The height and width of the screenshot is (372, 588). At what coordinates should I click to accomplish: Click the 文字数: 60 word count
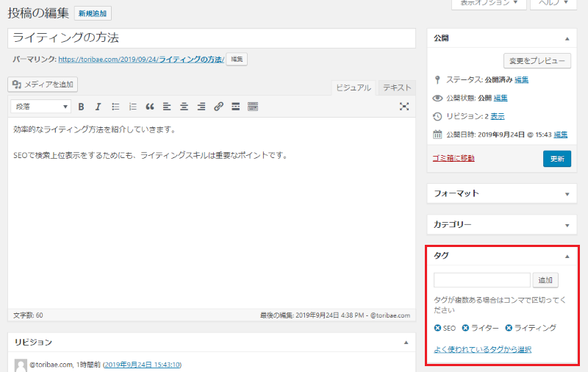[28, 315]
